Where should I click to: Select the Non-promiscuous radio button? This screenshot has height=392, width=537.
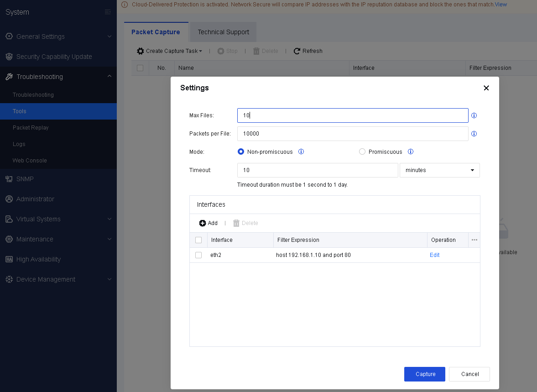pyautogui.click(x=241, y=152)
